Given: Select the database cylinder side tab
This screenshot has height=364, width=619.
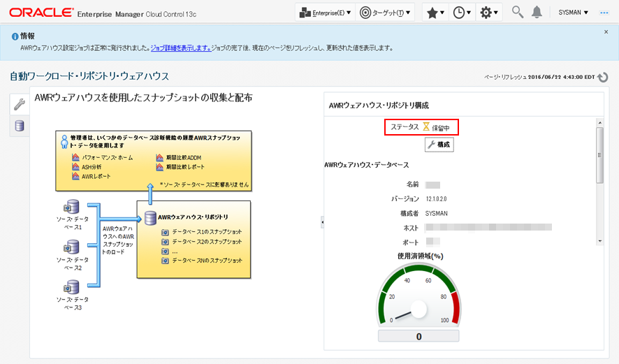Looking at the screenshot, I should click(x=20, y=126).
